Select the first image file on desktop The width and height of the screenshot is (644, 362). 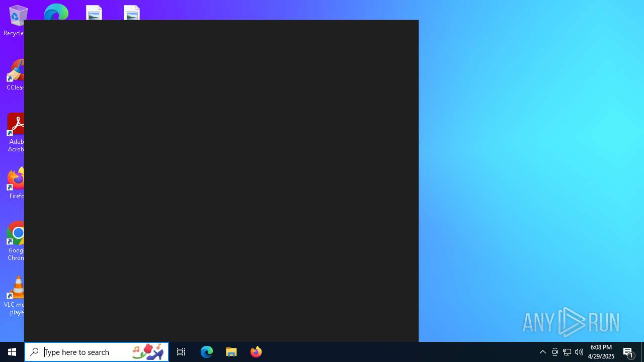coord(94,13)
